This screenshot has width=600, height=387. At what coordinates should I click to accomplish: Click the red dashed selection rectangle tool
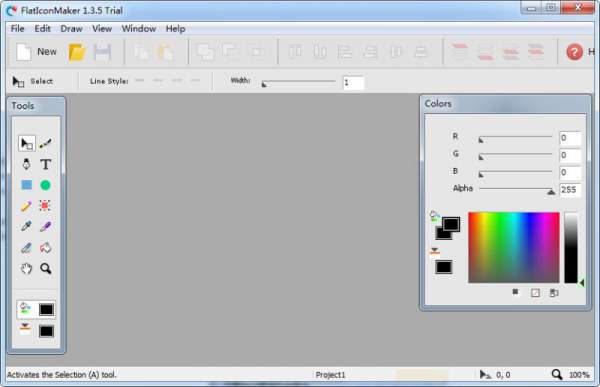click(x=45, y=206)
